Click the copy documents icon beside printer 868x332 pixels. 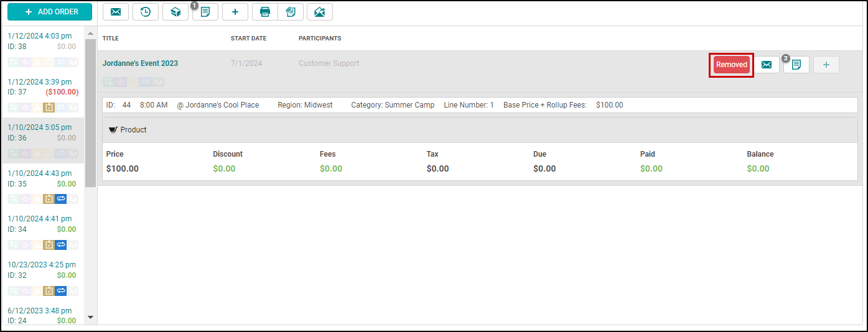click(291, 12)
